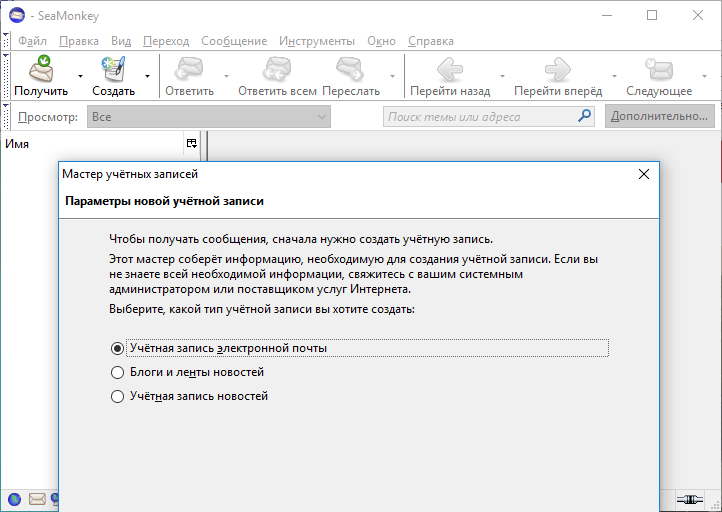Open the Перейти вперёд dropdown arrow
Image resolution: width=722 pixels, height=512 pixels.
pyautogui.click(x=614, y=76)
